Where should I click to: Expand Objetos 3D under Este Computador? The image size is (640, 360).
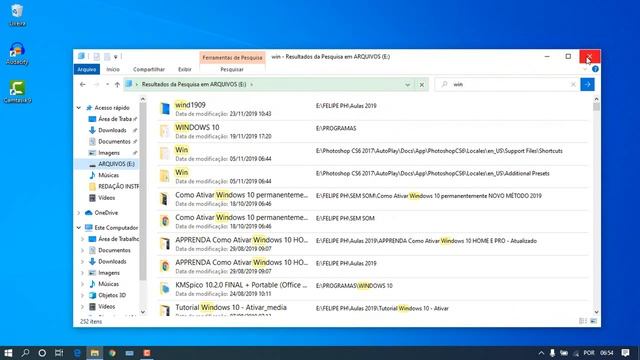click(x=83, y=295)
